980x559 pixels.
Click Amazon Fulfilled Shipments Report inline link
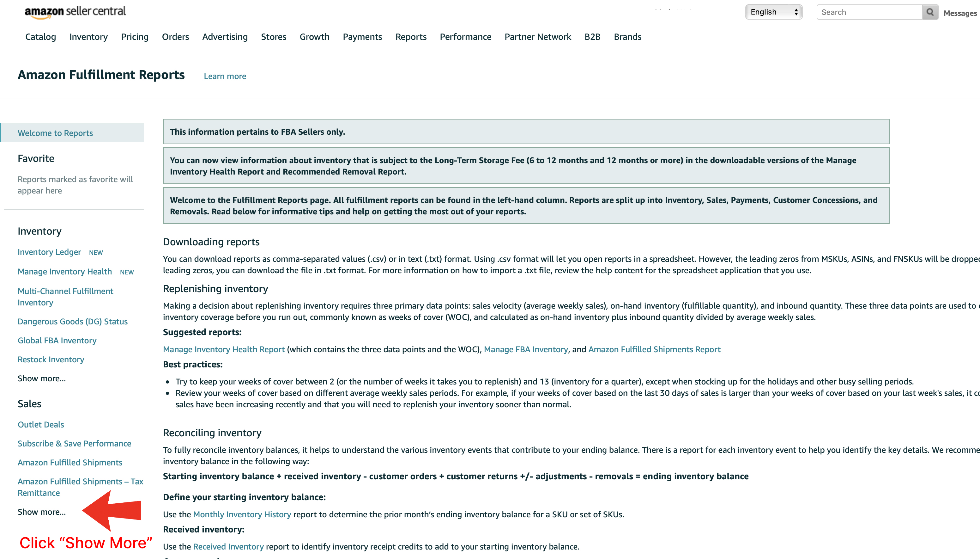click(x=654, y=349)
